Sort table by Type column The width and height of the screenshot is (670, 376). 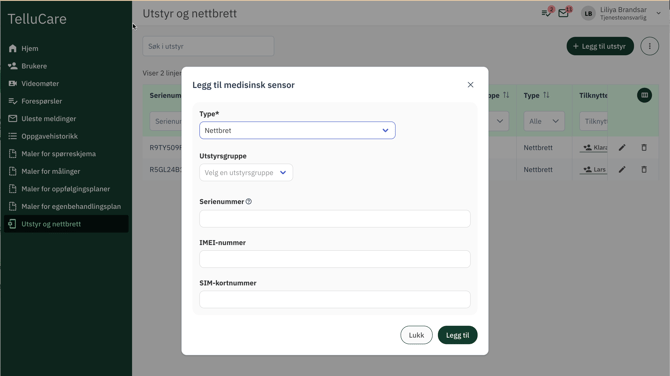click(x=546, y=95)
